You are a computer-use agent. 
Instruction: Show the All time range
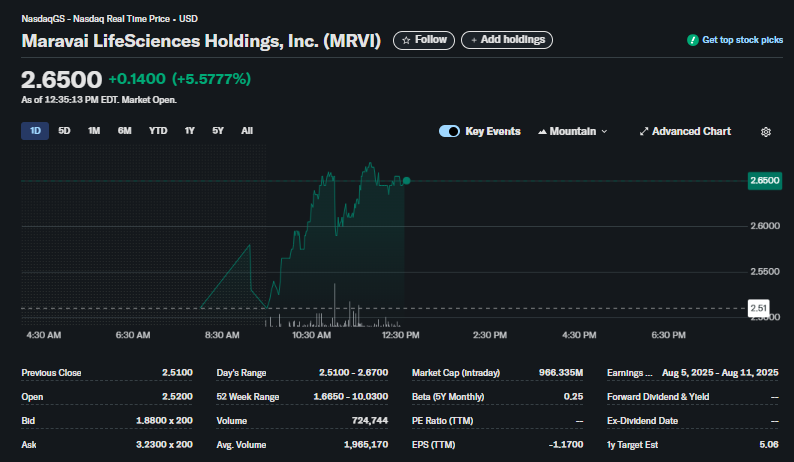tap(247, 131)
